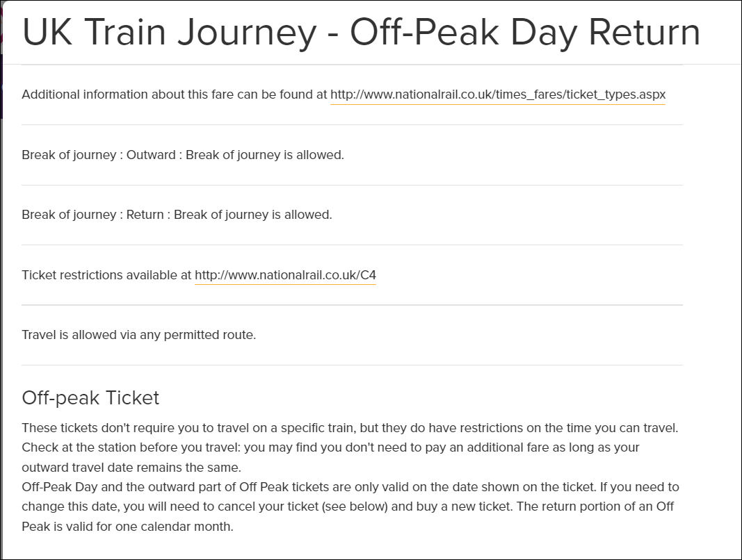742x560 pixels.
Task: Click the 'Additional information about this fare' text
Action: 174,94
